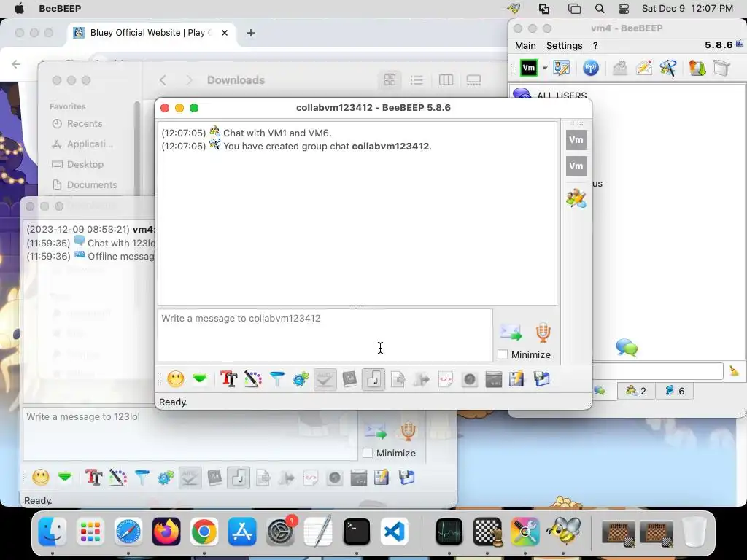Viewport: 747px width, 560px height.
Task: Toggle return-key send option in 123lol chat toolbar
Action: click(x=239, y=478)
